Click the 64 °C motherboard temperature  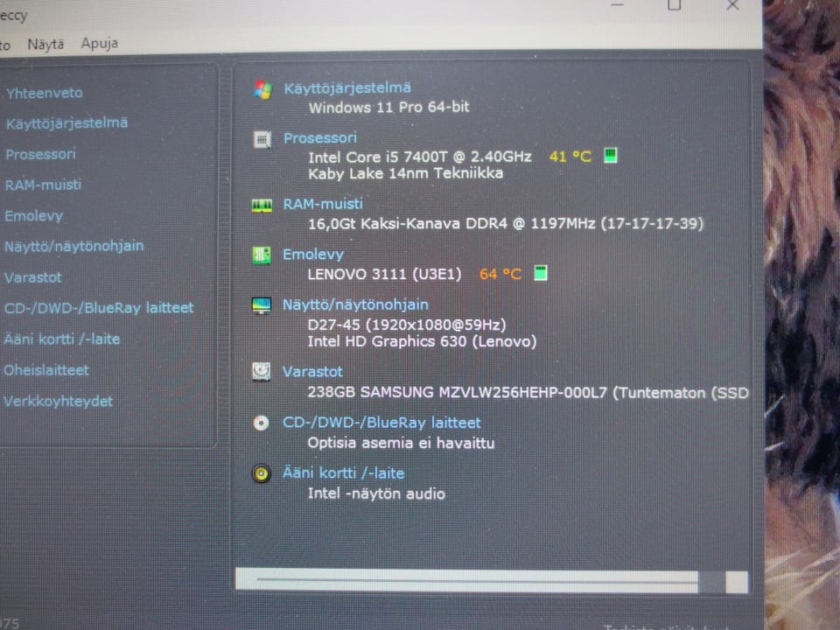(500, 274)
